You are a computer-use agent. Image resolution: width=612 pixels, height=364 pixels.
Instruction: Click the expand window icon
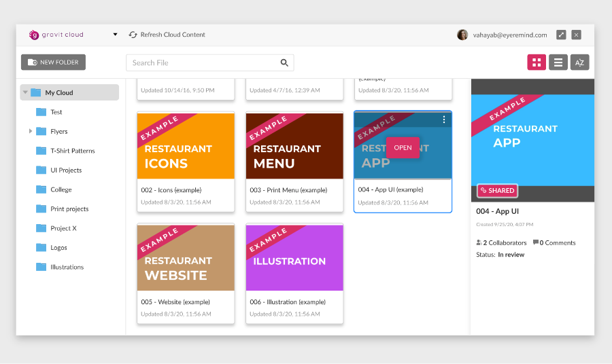(x=561, y=35)
